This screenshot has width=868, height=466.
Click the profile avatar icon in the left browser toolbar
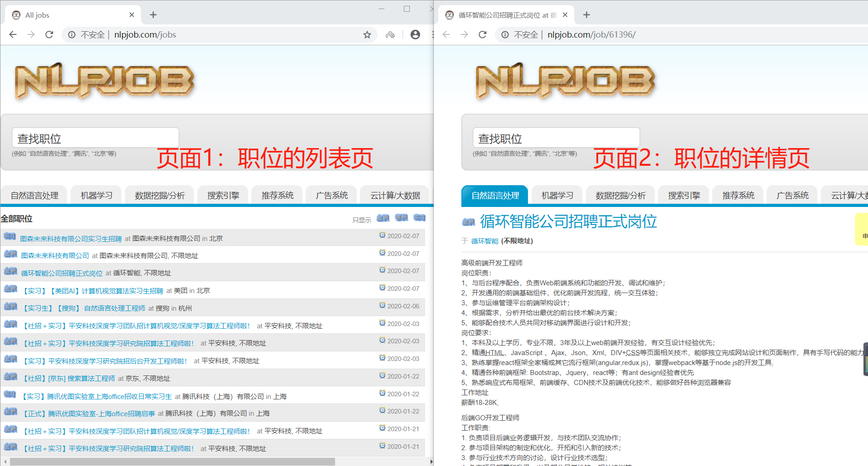(x=415, y=34)
